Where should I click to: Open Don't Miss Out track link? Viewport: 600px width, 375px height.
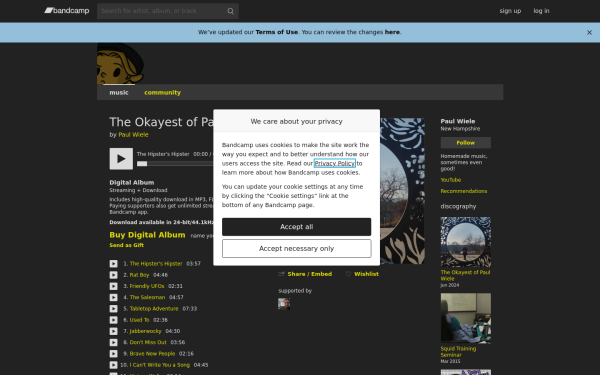point(148,342)
